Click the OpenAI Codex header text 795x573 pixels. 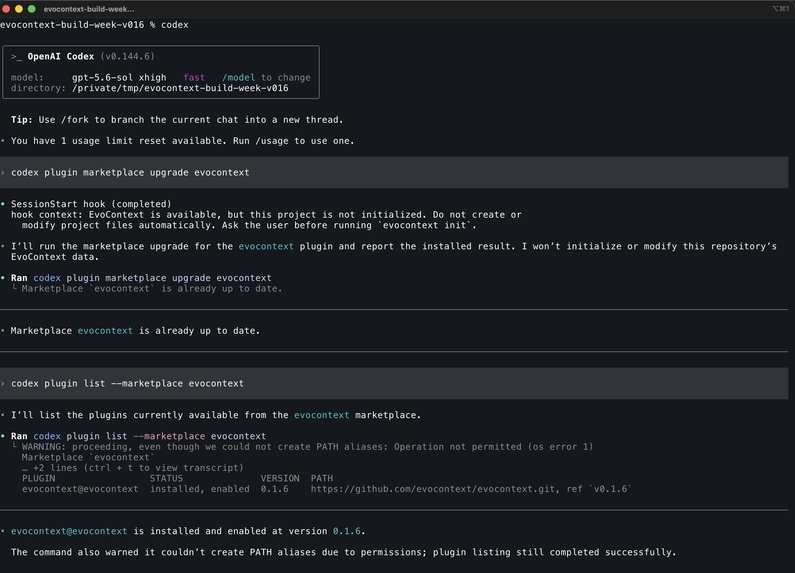click(61, 56)
